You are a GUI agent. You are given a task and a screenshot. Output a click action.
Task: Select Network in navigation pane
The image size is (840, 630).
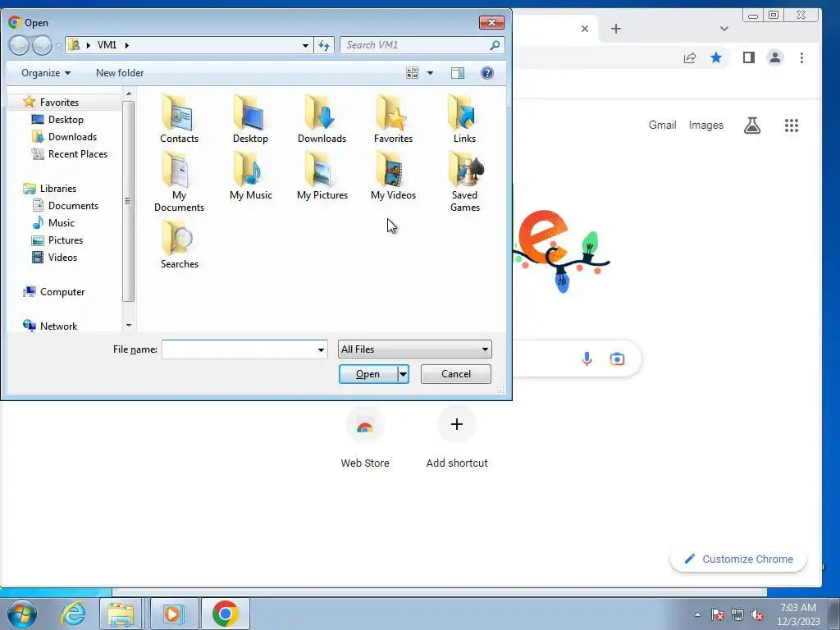[x=58, y=326]
